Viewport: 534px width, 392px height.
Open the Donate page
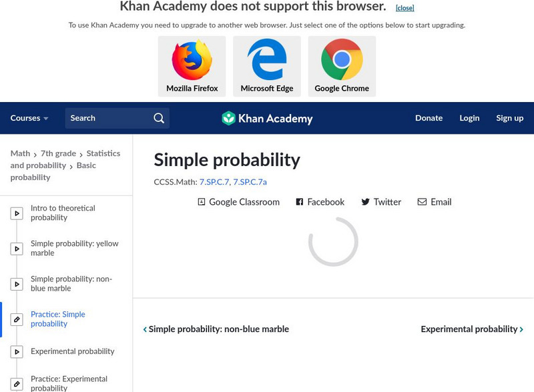(429, 118)
